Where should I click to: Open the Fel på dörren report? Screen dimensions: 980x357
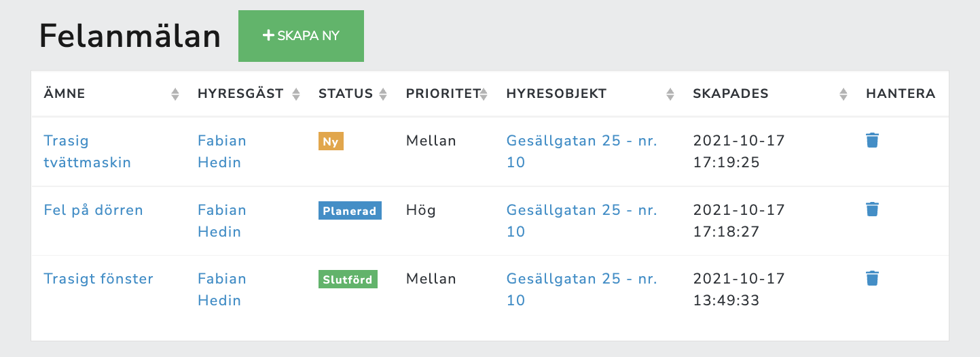coord(93,210)
